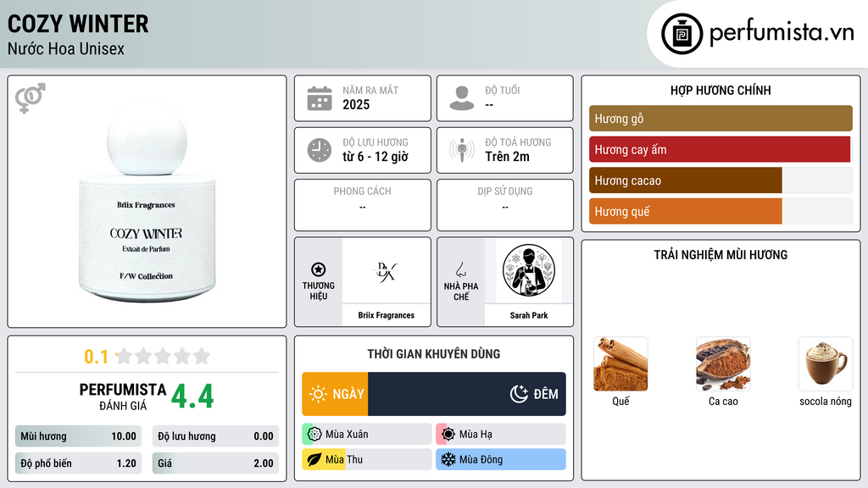The width and height of the screenshot is (868, 488).
Task: Click the person silhouette icon beside Độ Tuổi
Action: [x=462, y=98]
